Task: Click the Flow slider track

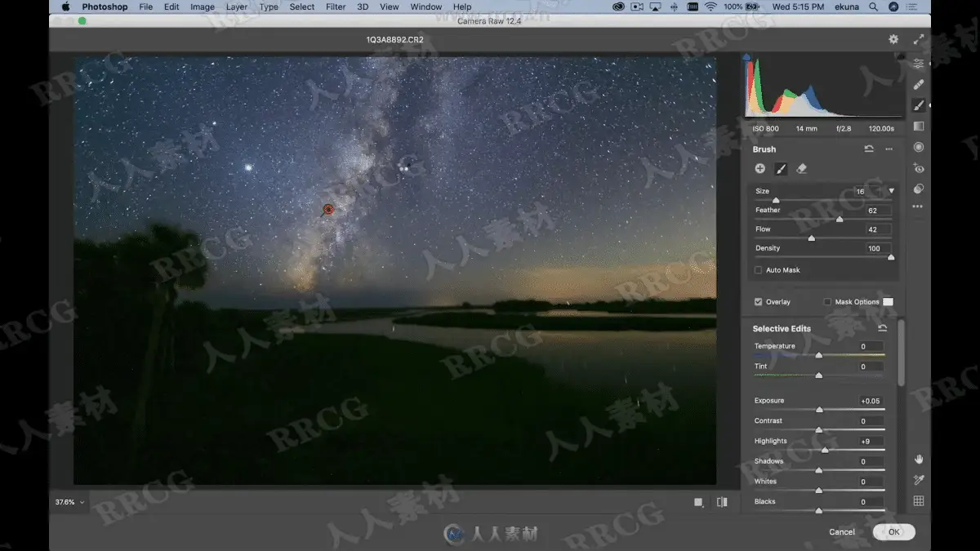Action: (x=822, y=238)
